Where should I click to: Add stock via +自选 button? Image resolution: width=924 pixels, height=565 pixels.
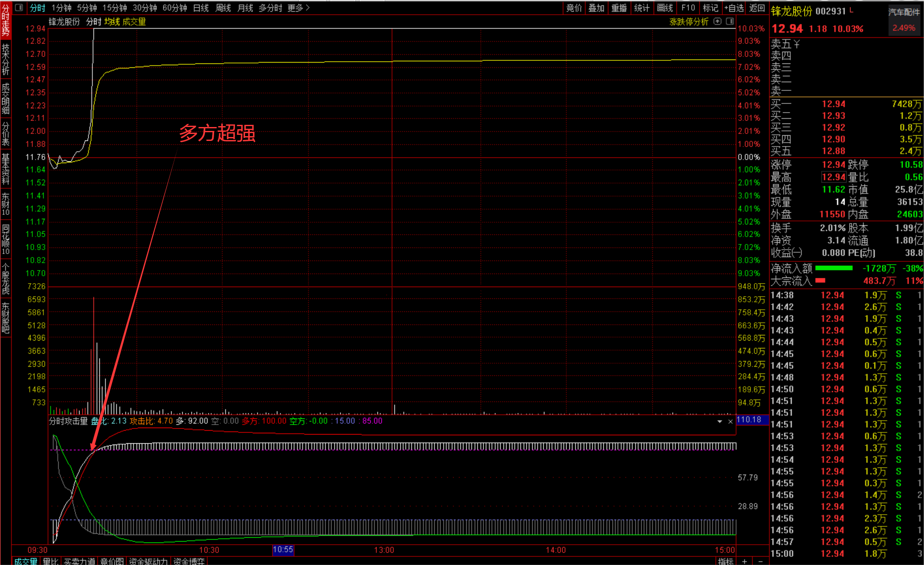coord(734,8)
